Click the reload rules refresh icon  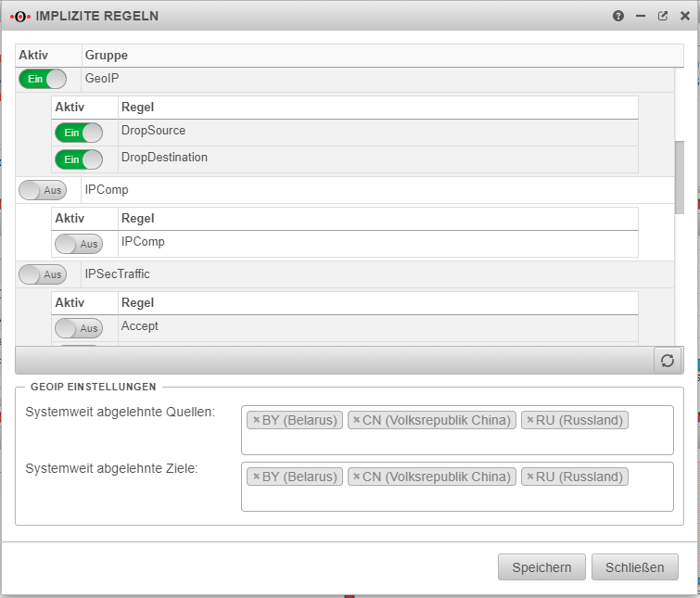click(668, 361)
